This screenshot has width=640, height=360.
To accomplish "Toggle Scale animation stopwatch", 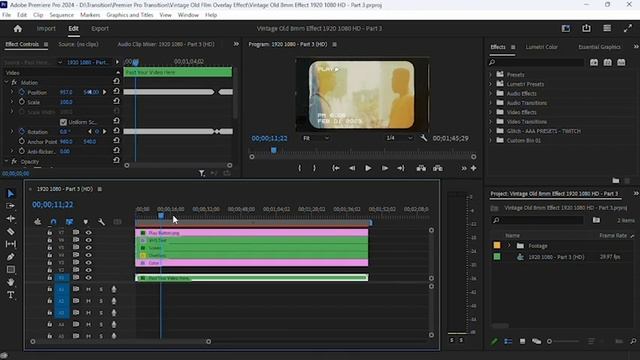I will click(x=22, y=102).
